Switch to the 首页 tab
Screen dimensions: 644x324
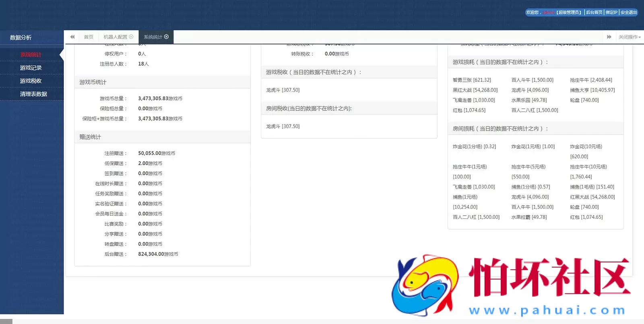(x=89, y=37)
